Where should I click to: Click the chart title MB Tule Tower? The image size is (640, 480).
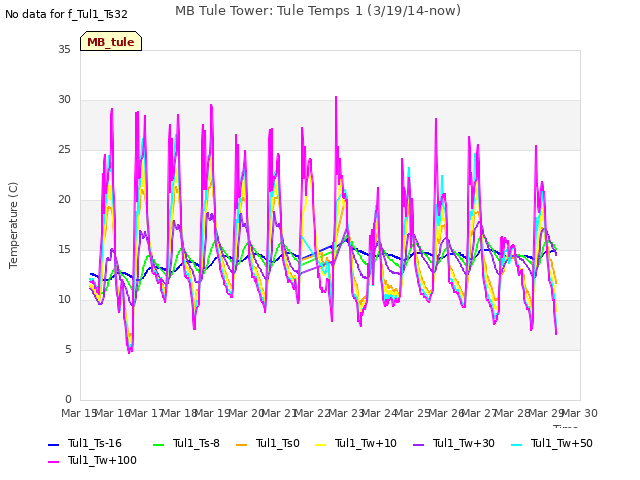coord(318,11)
